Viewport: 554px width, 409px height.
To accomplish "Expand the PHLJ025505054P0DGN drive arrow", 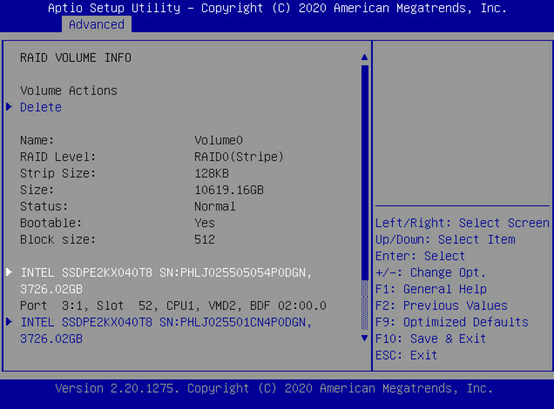I will (9, 272).
